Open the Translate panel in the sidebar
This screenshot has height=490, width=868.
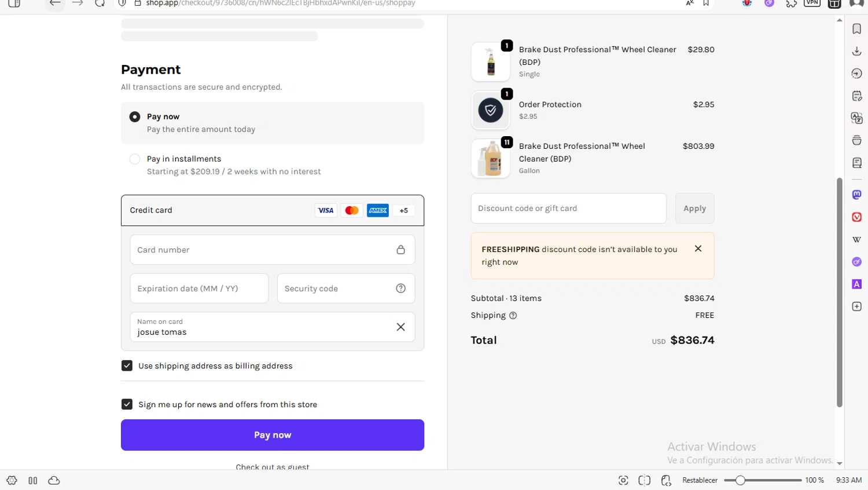[x=856, y=118]
